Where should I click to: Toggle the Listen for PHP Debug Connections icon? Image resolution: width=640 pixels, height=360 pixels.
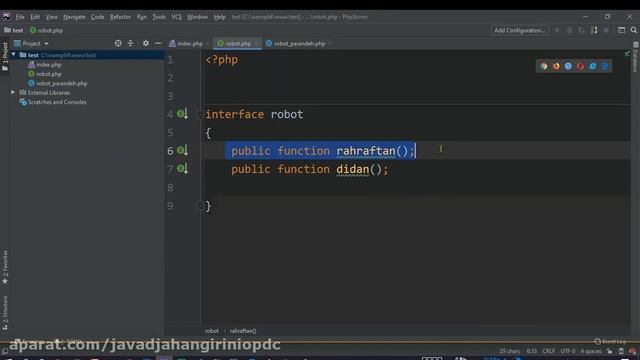click(594, 30)
